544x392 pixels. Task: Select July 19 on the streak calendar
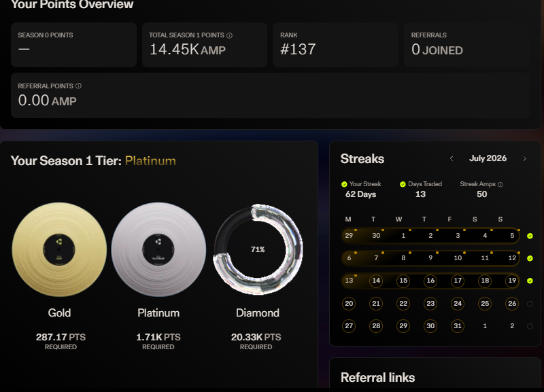[x=512, y=281]
